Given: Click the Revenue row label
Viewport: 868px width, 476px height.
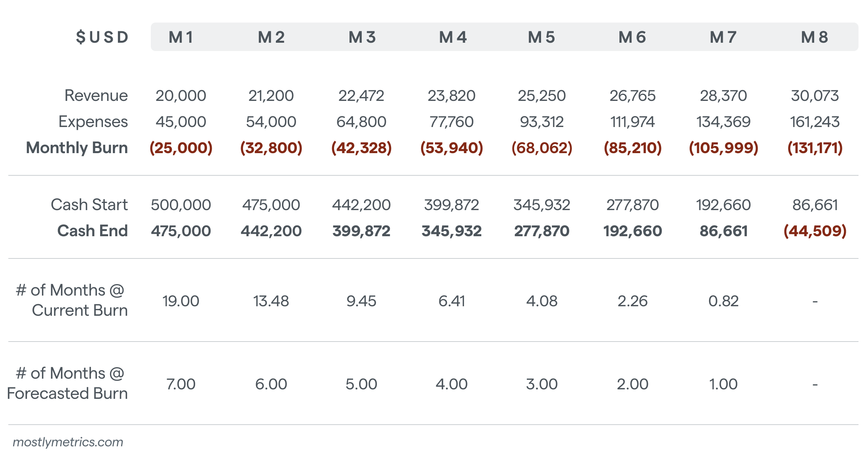Looking at the screenshot, I should click(x=96, y=96).
